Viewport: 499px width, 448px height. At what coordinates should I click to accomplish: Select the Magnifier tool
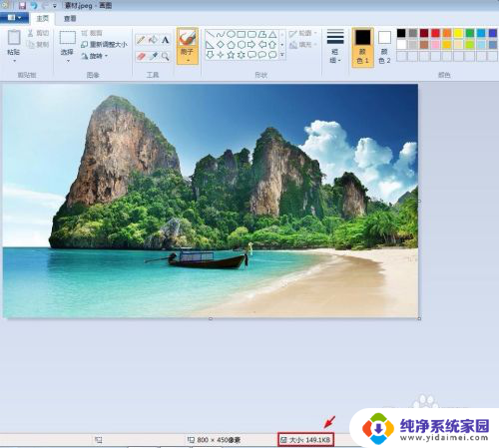pyautogui.click(x=166, y=56)
